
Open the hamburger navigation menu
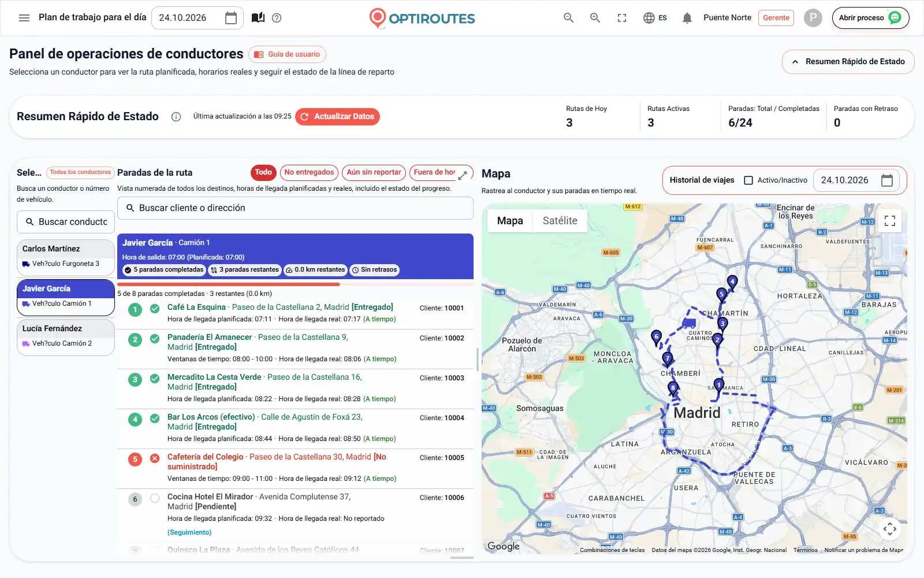click(x=24, y=18)
